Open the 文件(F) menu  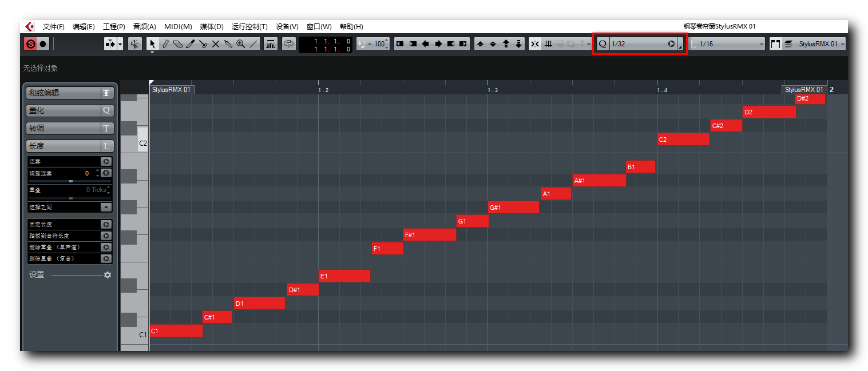(x=54, y=26)
